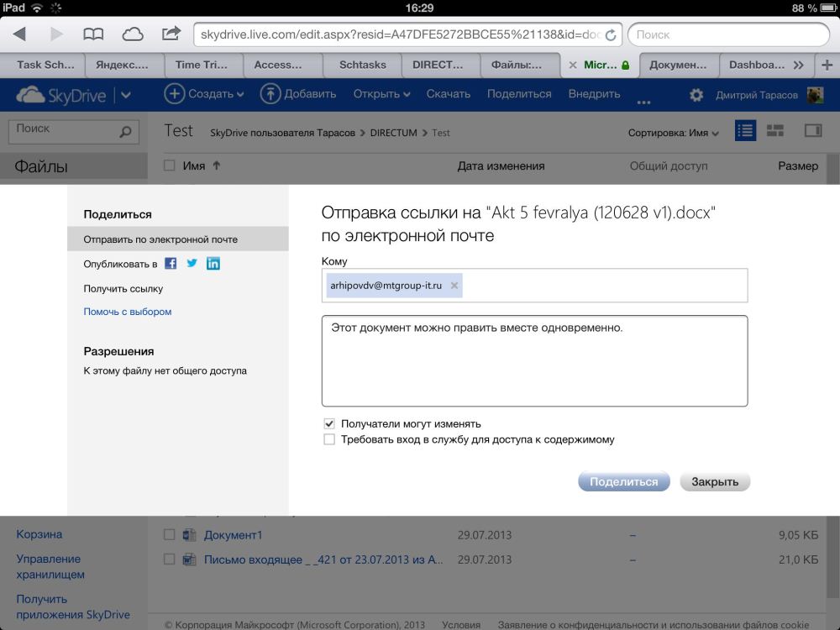Click the Word icon beside Письмо входящее
This screenshot has height=630, width=840.
coord(189,559)
